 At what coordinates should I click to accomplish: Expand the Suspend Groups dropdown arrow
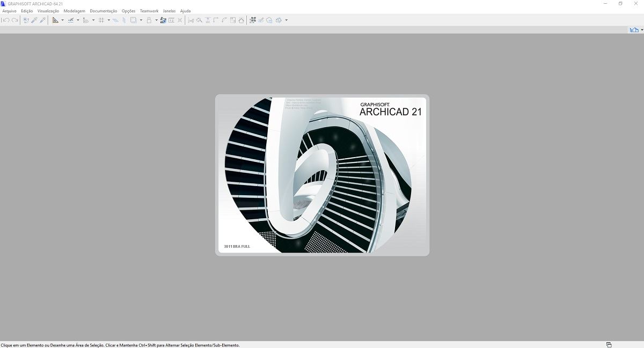[156, 20]
